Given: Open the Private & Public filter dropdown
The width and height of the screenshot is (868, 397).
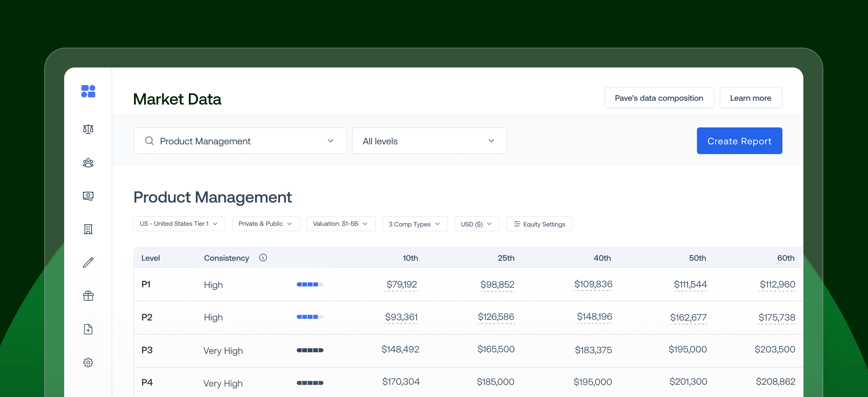Looking at the screenshot, I should click(266, 224).
